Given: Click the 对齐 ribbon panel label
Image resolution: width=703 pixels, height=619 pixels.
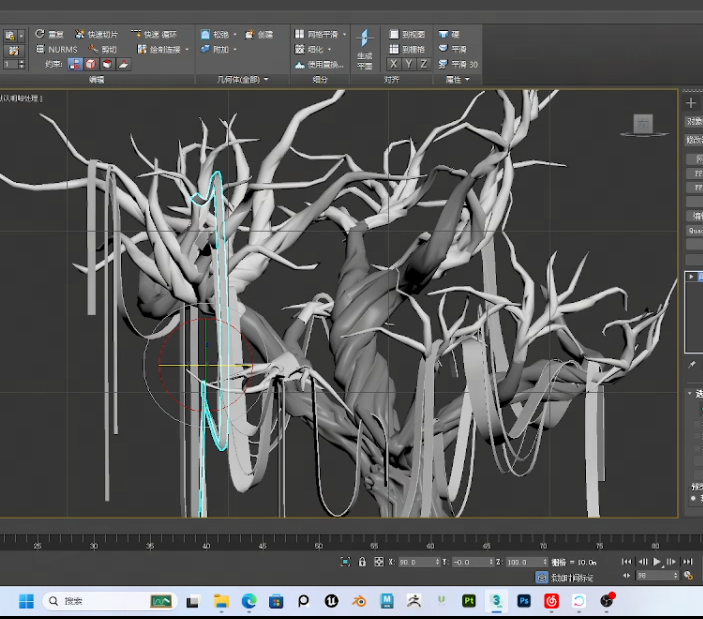Looking at the screenshot, I should pyautogui.click(x=392, y=79).
